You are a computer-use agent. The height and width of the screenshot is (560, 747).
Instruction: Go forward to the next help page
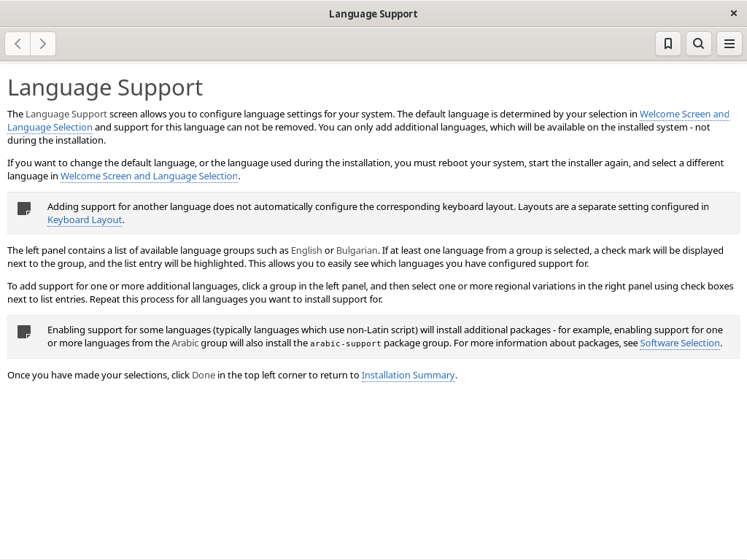[43, 44]
